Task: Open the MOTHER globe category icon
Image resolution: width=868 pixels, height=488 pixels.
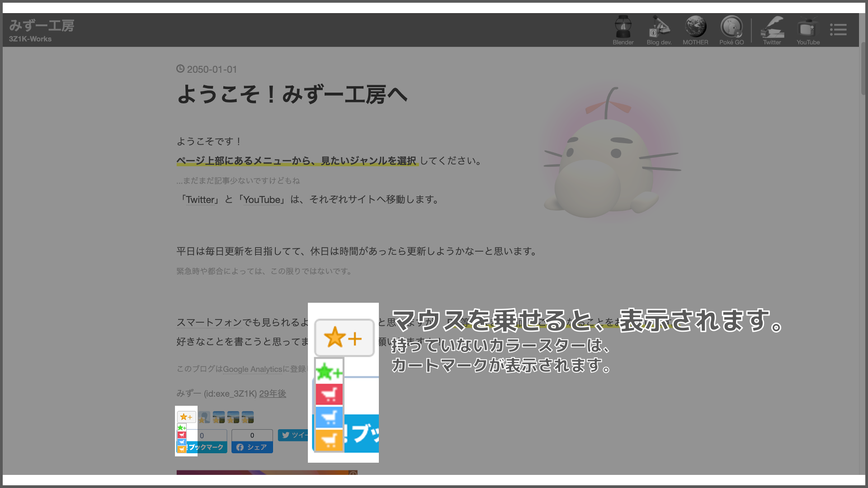Action: click(695, 30)
